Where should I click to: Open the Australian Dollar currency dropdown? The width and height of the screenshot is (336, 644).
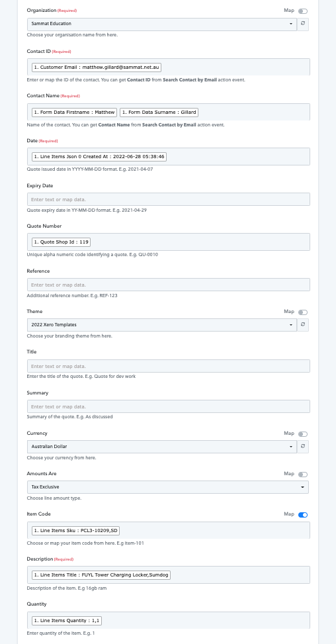(162, 447)
